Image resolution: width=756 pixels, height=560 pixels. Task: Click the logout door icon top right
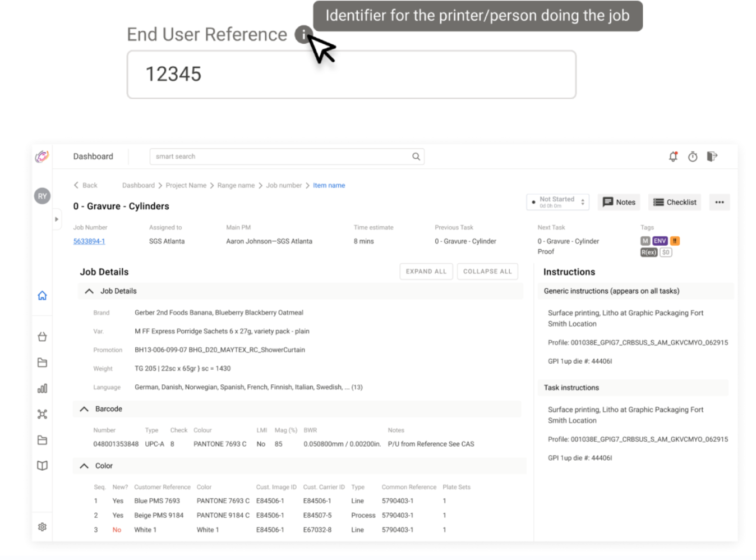click(712, 157)
